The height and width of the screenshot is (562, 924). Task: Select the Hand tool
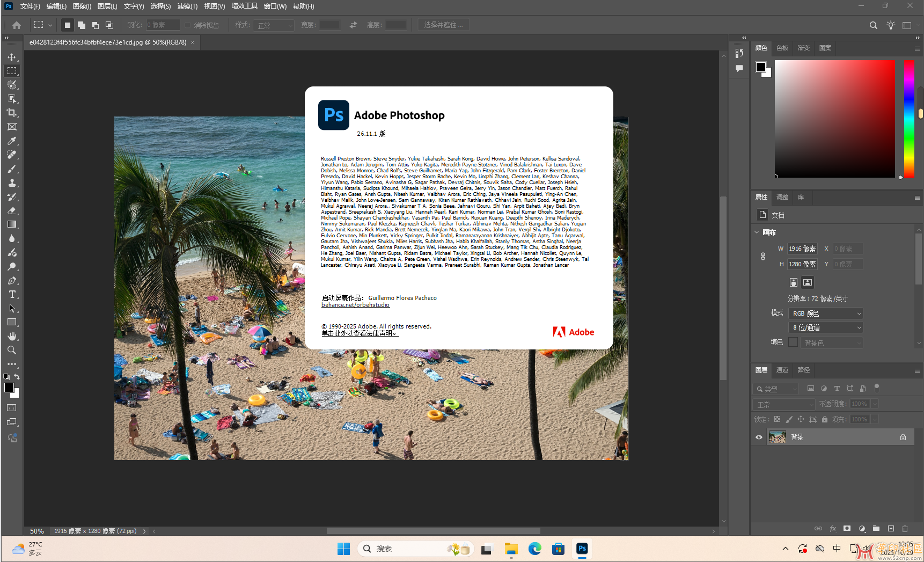click(12, 337)
